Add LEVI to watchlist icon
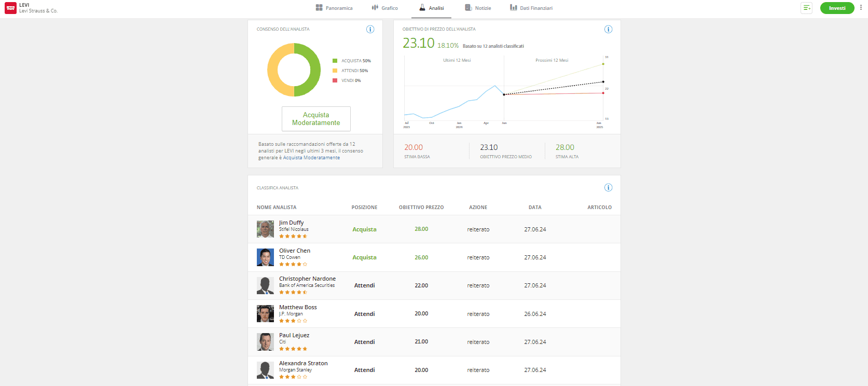Screen dimensions: 868x386 (807, 8)
